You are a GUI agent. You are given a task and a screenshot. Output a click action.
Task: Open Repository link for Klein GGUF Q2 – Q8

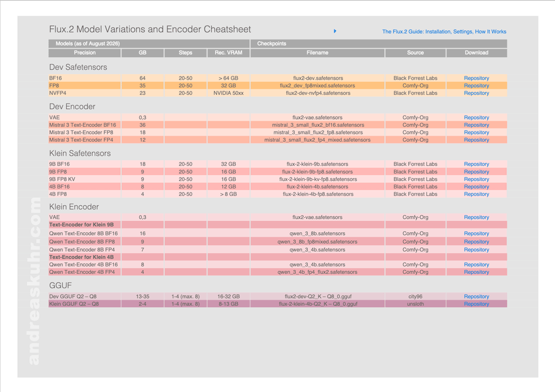coord(476,304)
